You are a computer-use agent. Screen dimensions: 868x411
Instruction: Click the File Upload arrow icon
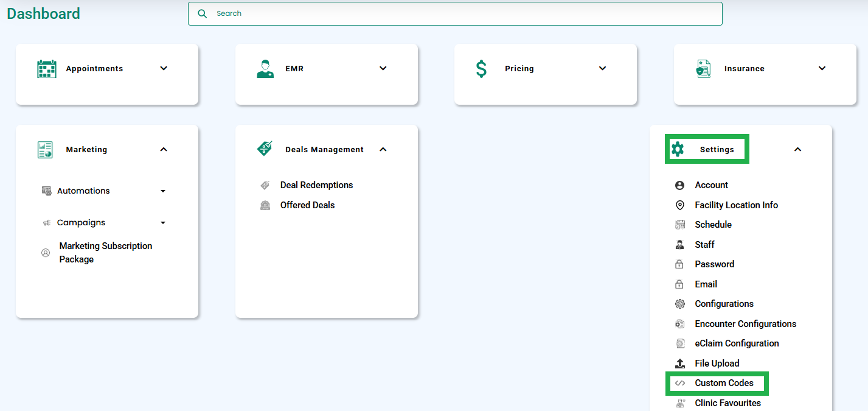pyautogui.click(x=680, y=364)
